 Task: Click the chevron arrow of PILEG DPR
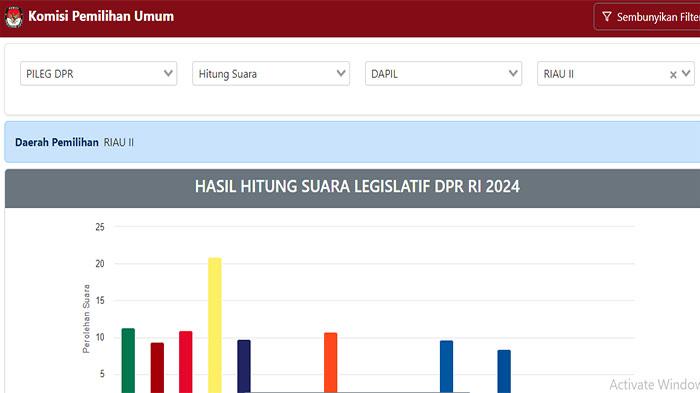tap(168, 73)
